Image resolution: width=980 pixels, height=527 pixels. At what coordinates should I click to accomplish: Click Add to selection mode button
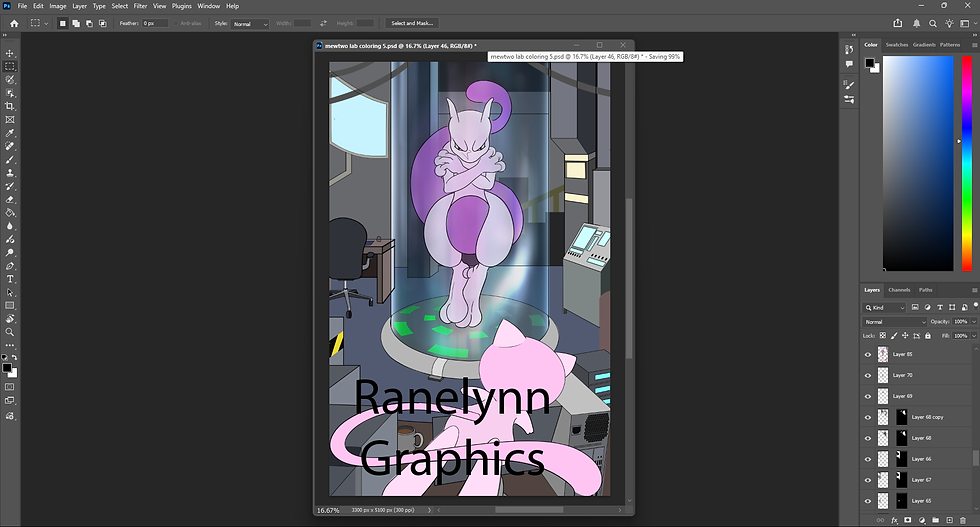click(x=76, y=23)
